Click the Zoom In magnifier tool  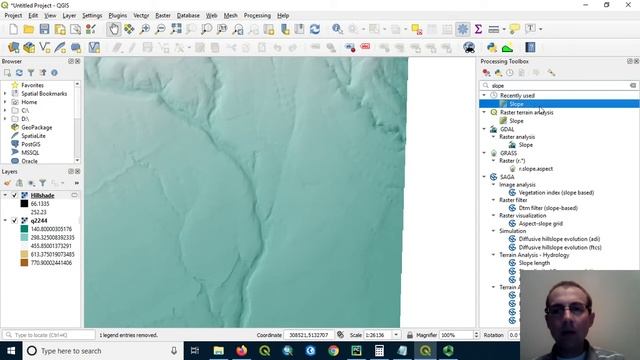point(145,29)
